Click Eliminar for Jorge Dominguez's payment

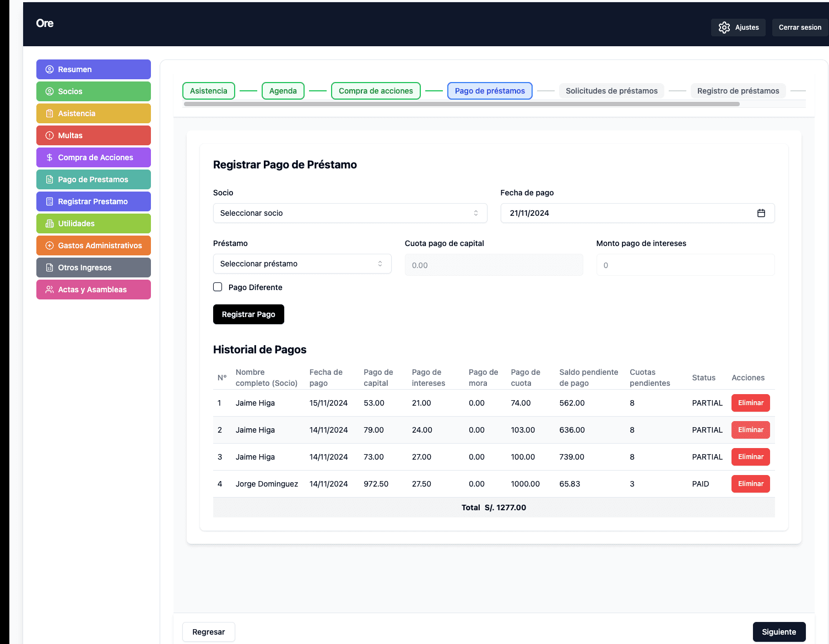pyautogui.click(x=751, y=484)
